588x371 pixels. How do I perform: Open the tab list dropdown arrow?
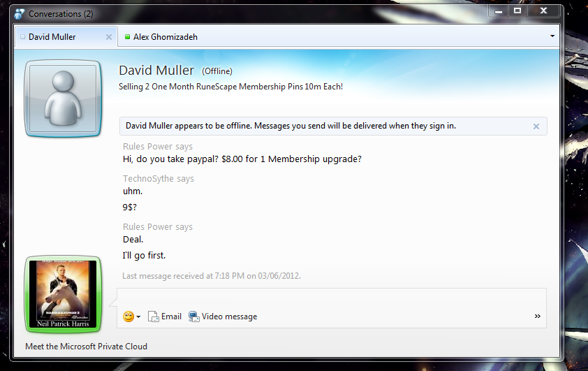pyautogui.click(x=552, y=36)
